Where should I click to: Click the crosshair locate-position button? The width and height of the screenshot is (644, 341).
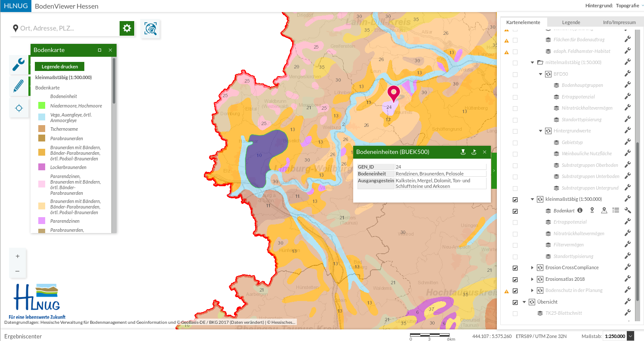pos(18,108)
